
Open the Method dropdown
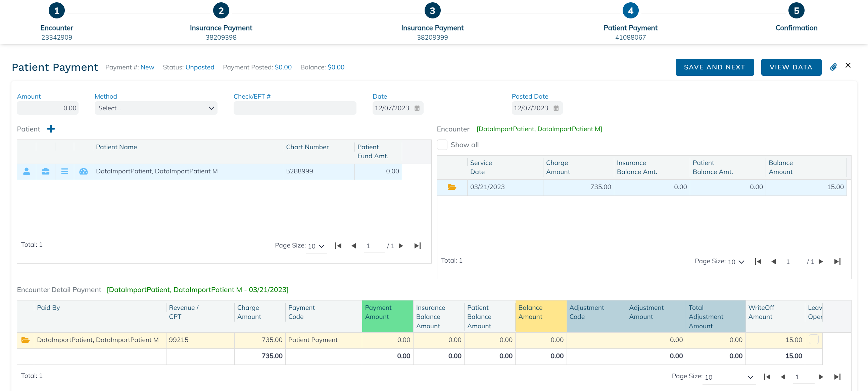pyautogui.click(x=156, y=108)
